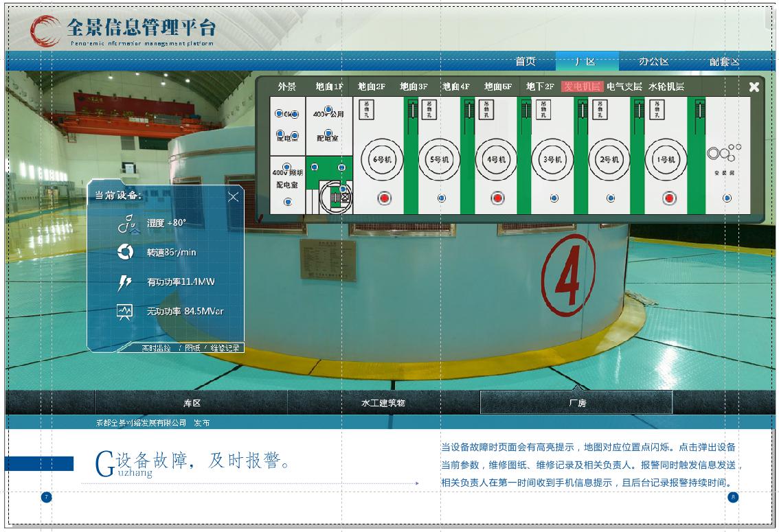Click the 400v照明配电室 room on map
The image size is (779, 532).
(287, 185)
